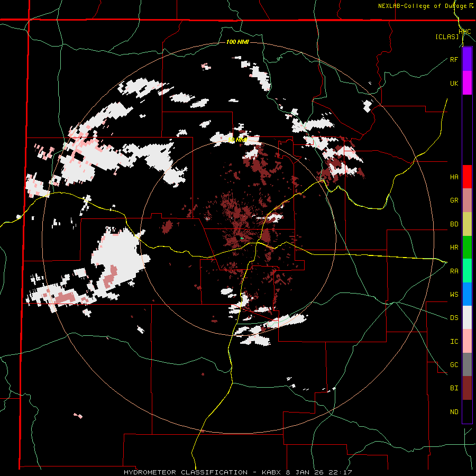Click the BI legend label
Image resolution: width=476 pixels, height=476 pixels.
coord(454,388)
